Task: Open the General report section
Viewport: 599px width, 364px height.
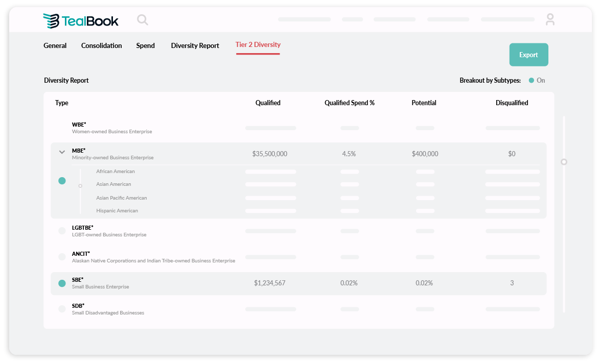Action: point(55,45)
